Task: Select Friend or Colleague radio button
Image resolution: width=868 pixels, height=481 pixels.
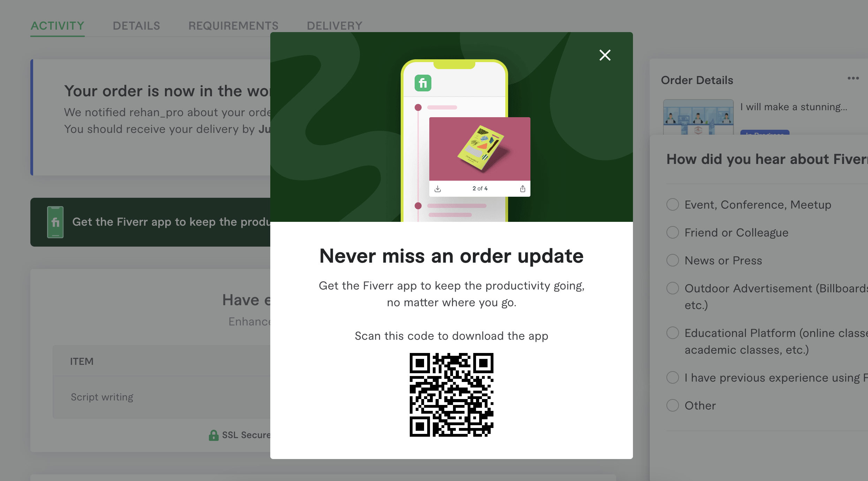Action: (673, 232)
